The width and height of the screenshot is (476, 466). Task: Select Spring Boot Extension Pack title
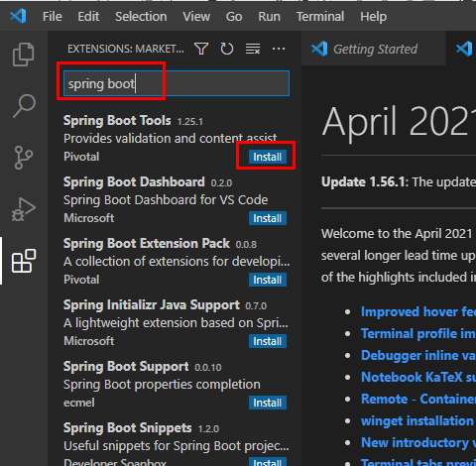(147, 244)
